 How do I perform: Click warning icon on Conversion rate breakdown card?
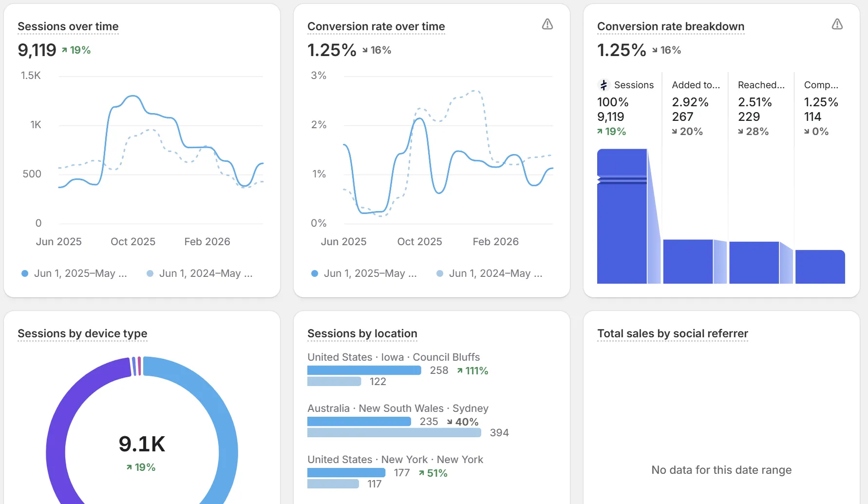coord(837,24)
